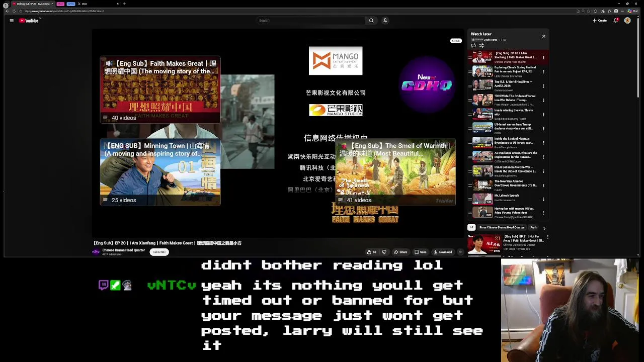Click the New CDHQ channel end-screen circle
The image size is (644, 362).
(x=427, y=85)
